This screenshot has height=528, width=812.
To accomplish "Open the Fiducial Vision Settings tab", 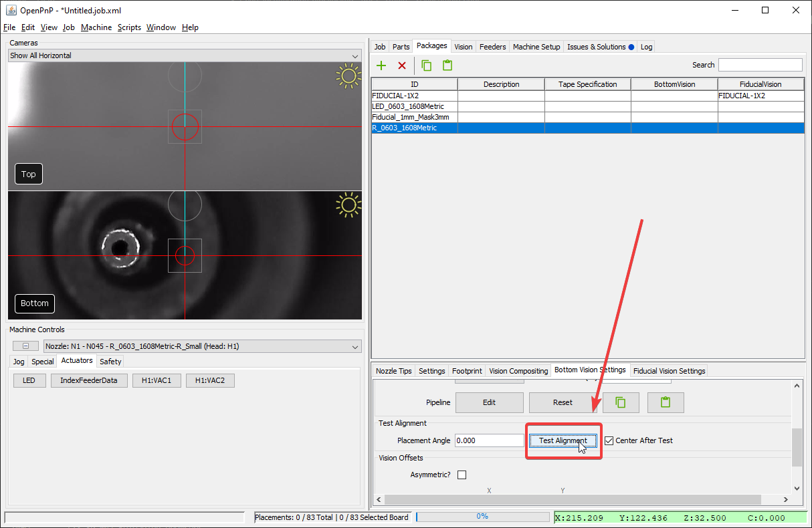I will click(x=670, y=371).
